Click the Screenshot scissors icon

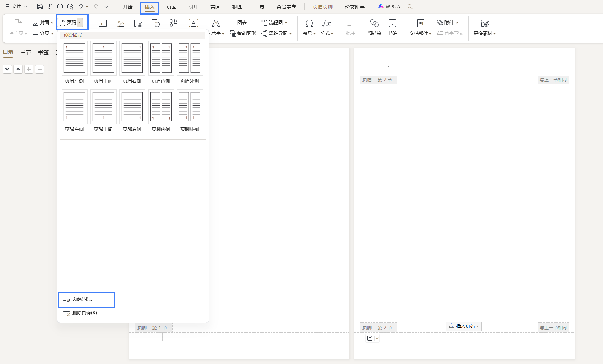(x=138, y=23)
